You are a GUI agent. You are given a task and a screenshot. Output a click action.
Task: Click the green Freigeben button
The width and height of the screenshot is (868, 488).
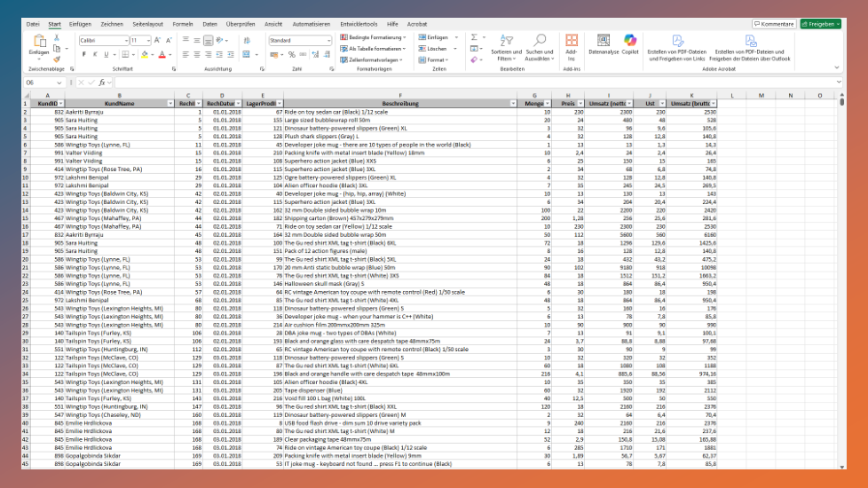(x=820, y=24)
